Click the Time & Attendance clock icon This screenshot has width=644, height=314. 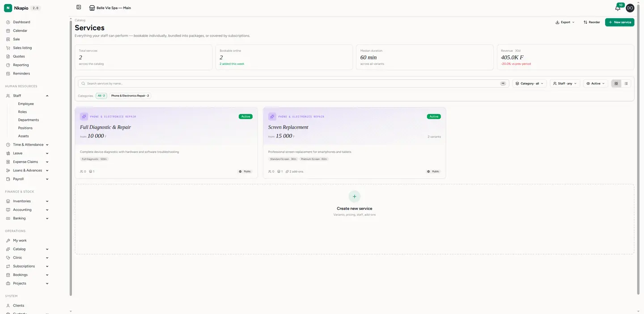[8, 145]
